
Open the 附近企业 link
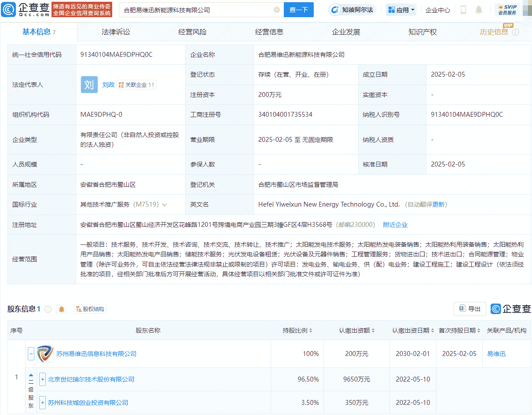coord(396,225)
